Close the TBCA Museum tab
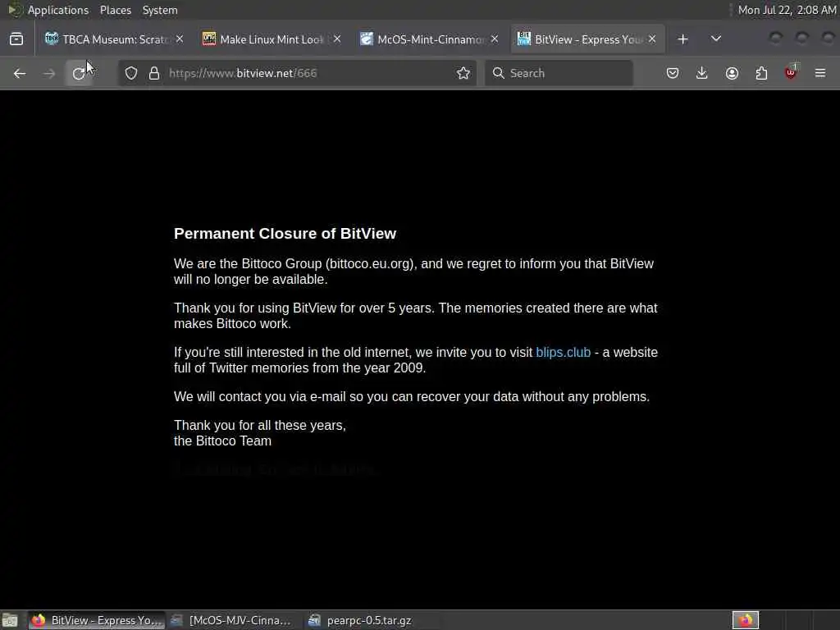Screen dimensions: 840x630 pyautogui.click(x=180, y=39)
